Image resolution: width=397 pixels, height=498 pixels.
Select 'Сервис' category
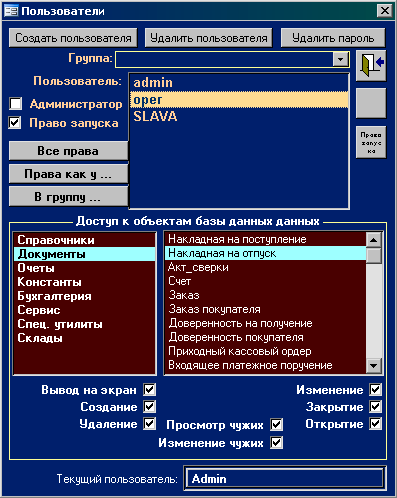click(x=84, y=310)
